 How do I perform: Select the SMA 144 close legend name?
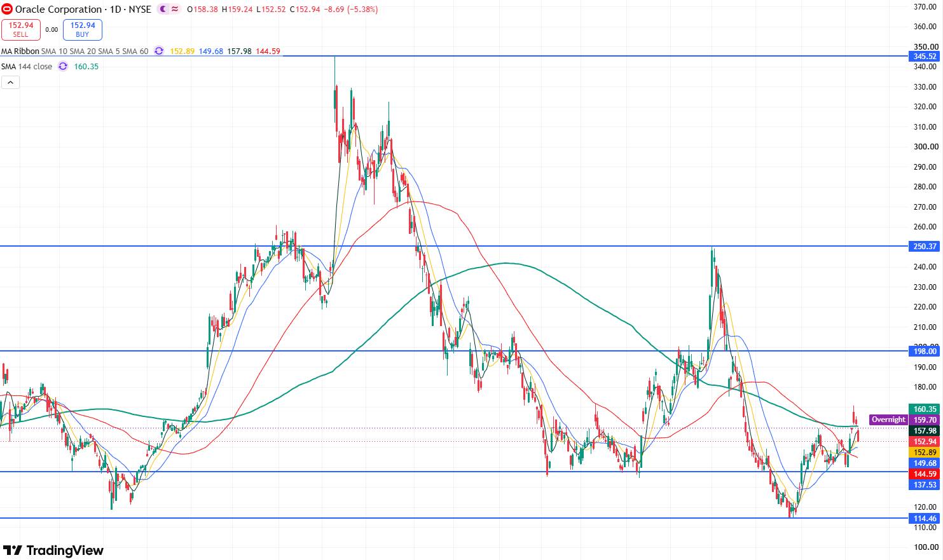click(27, 66)
